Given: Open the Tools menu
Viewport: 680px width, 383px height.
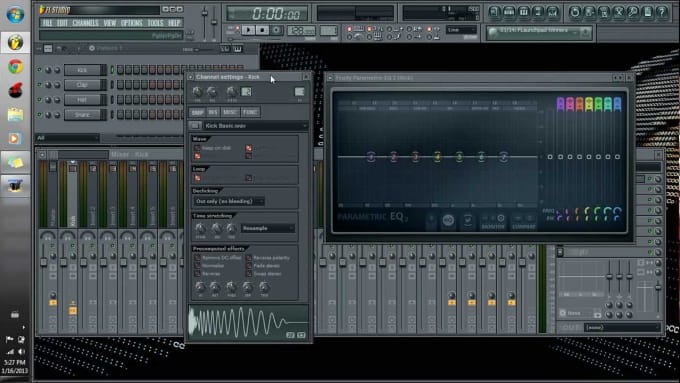Looking at the screenshot, I should (x=155, y=23).
